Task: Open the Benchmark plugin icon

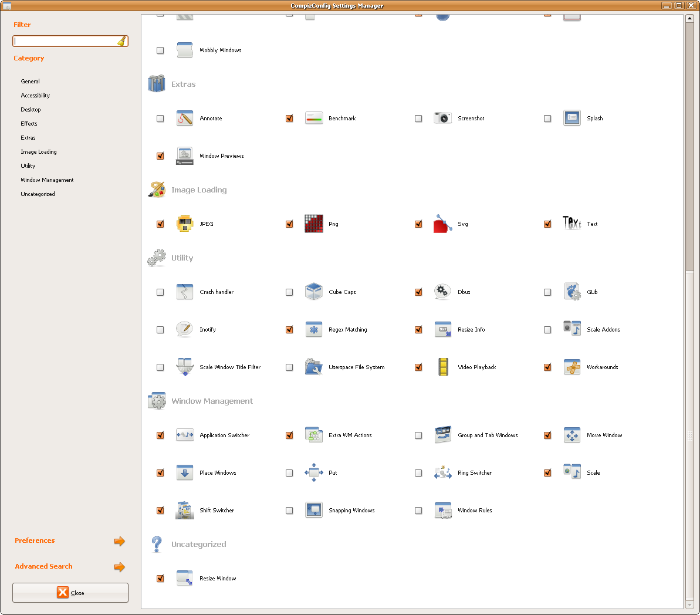Action: (314, 119)
